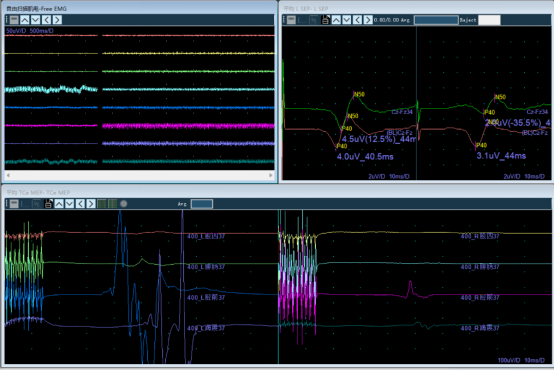Screen dimensions: 554x370
Task: Click the 4.0uV_40.5ms measurement label
Action: click(365, 157)
